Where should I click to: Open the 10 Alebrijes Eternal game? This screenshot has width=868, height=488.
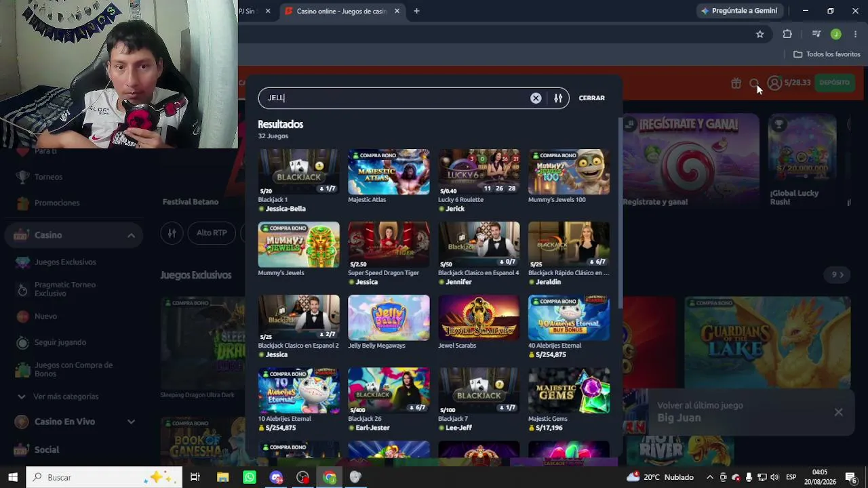coord(298,390)
